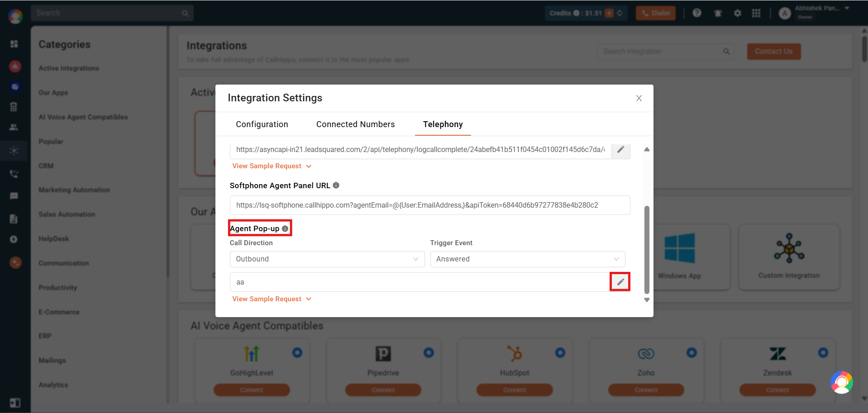Click the users icon in left sidebar
This screenshot has height=413, width=868.
(14, 127)
